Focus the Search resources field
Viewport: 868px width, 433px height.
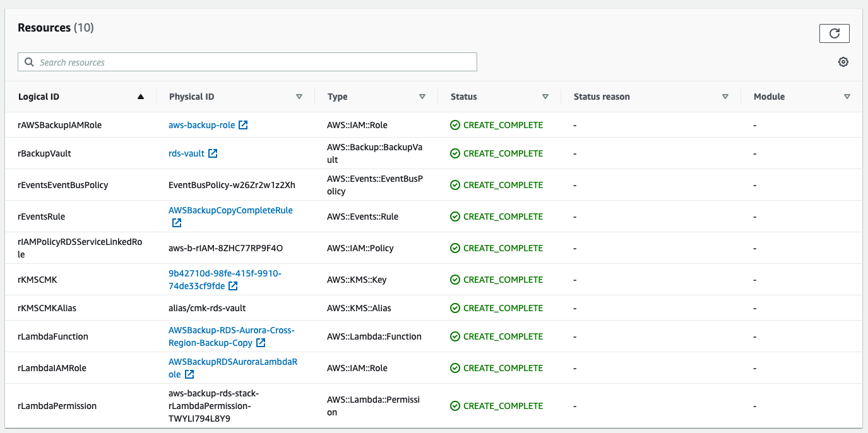(247, 62)
